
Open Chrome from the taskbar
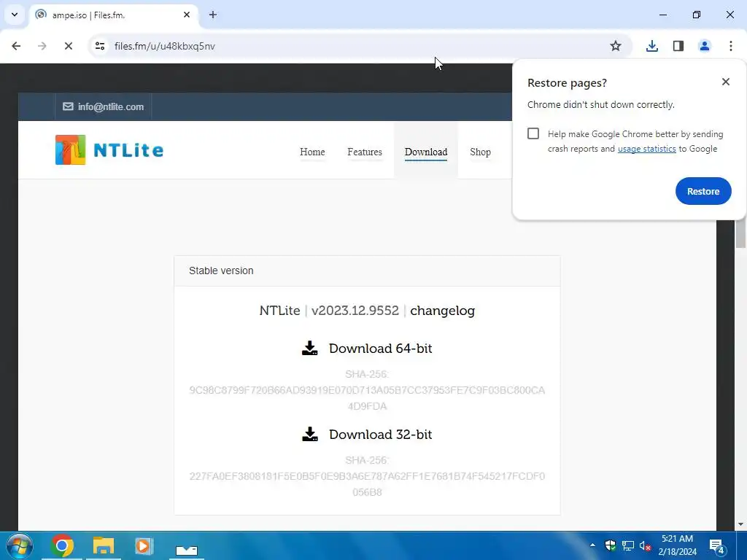click(x=62, y=545)
